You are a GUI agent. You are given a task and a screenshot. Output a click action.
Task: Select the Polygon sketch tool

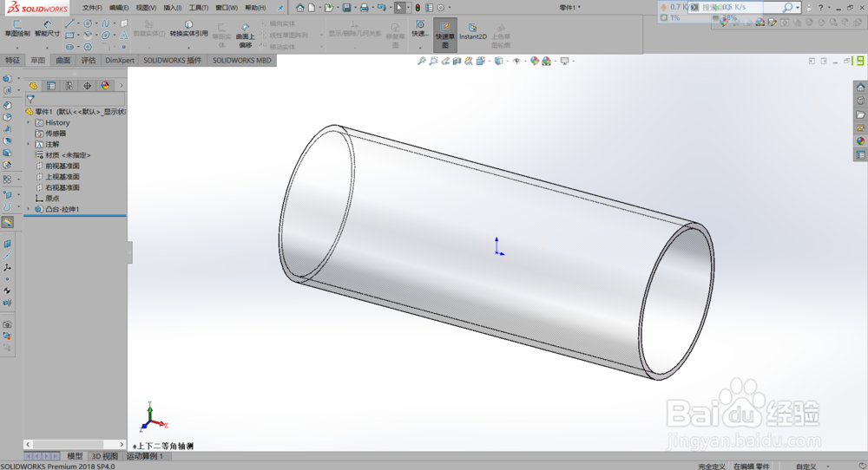(x=88, y=47)
